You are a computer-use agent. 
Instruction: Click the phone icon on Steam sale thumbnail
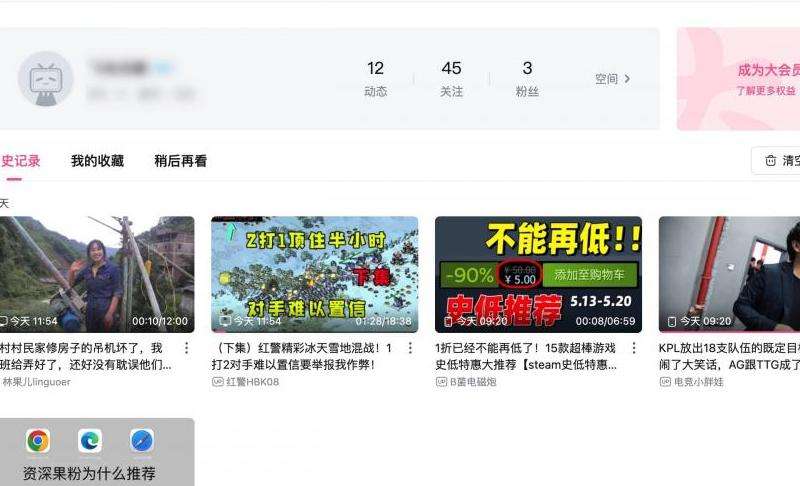coord(448,321)
